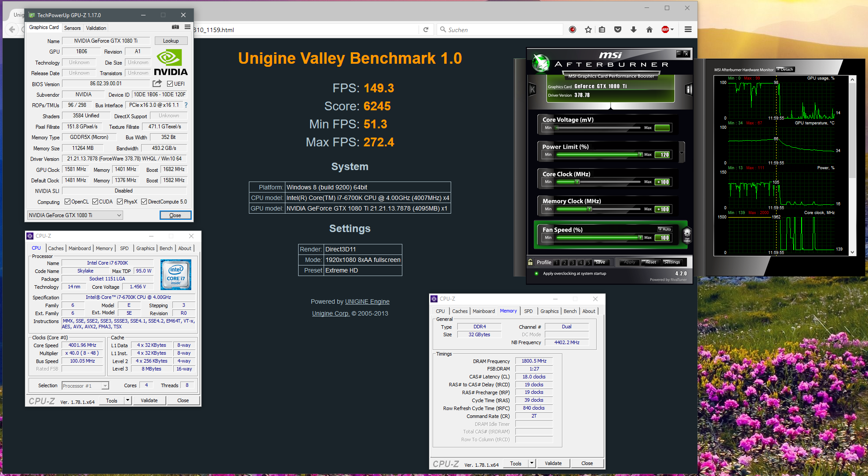Toggle Apply overclocking at system startup
Screen dimensions: 868x476
coord(536,273)
